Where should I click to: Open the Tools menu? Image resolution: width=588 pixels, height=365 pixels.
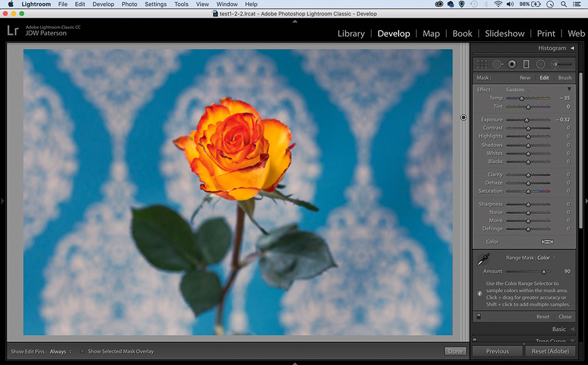tap(181, 4)
